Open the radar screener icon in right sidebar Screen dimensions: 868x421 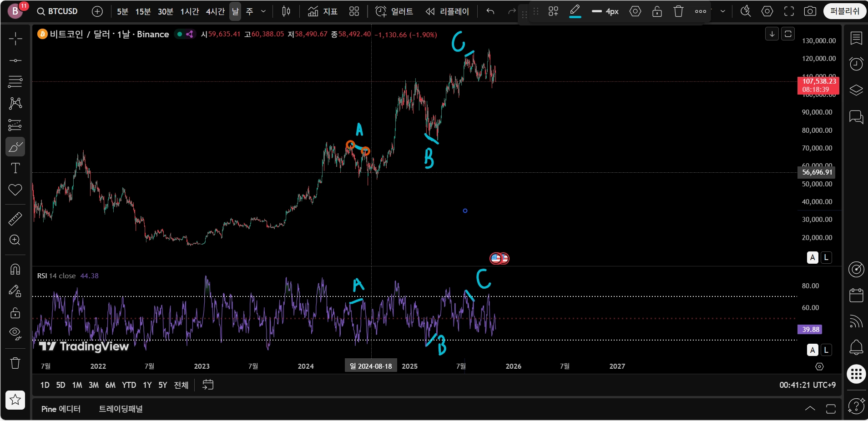tap(856, 269)
